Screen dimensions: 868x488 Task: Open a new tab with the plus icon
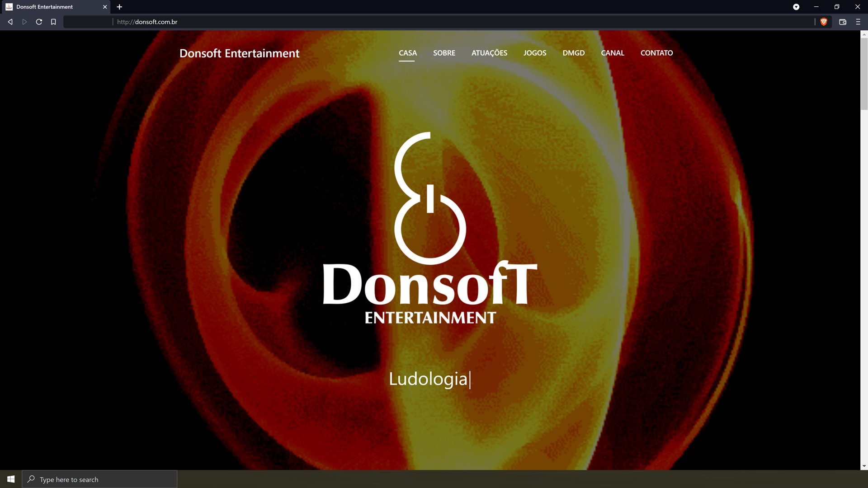[119, 7]
